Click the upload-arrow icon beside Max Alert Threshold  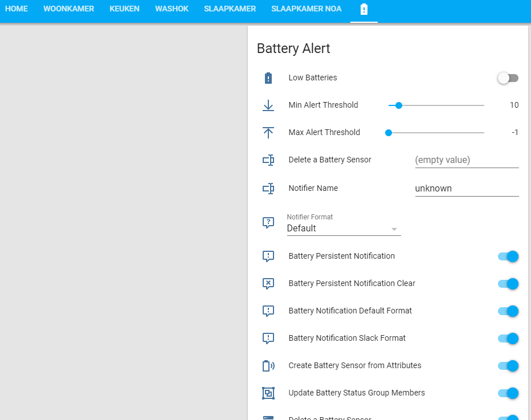tap(268, 132)
